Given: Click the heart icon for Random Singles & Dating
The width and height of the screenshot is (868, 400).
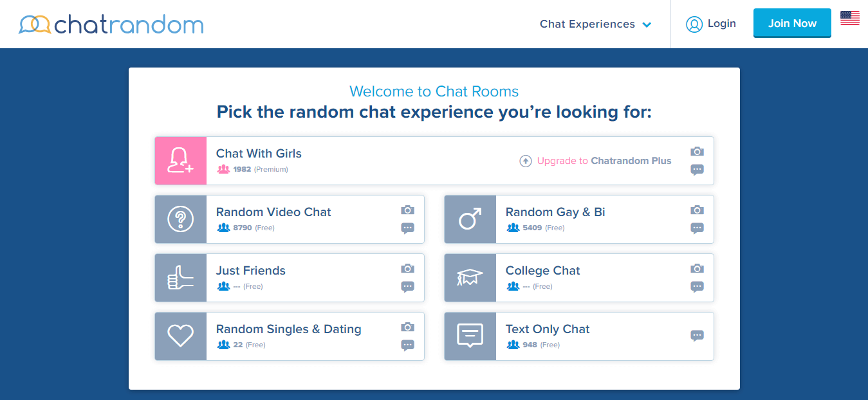Looking at the screenshot, I should pyautogui.click(x=180, y=336).
